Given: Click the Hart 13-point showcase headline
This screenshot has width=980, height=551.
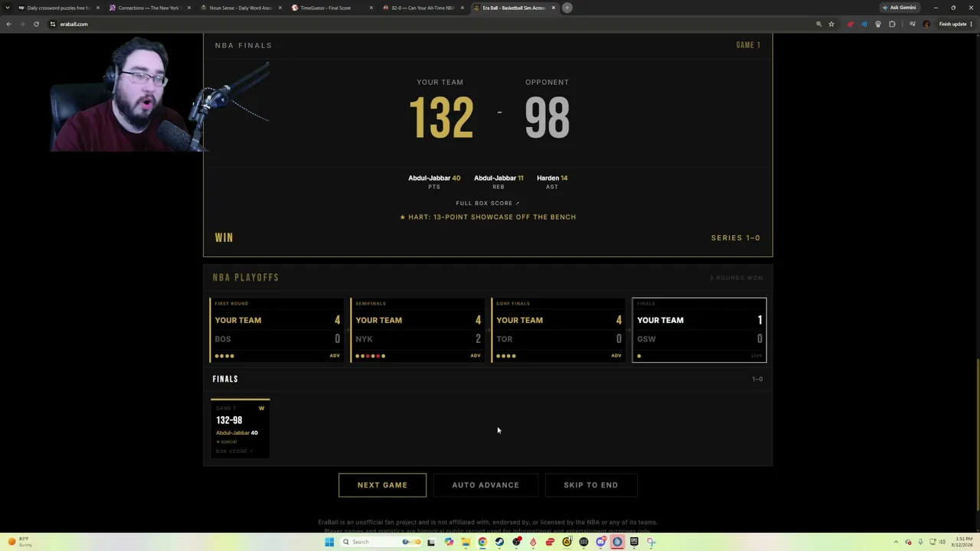Looking at the screenshot, I should (x=488, y=217).
